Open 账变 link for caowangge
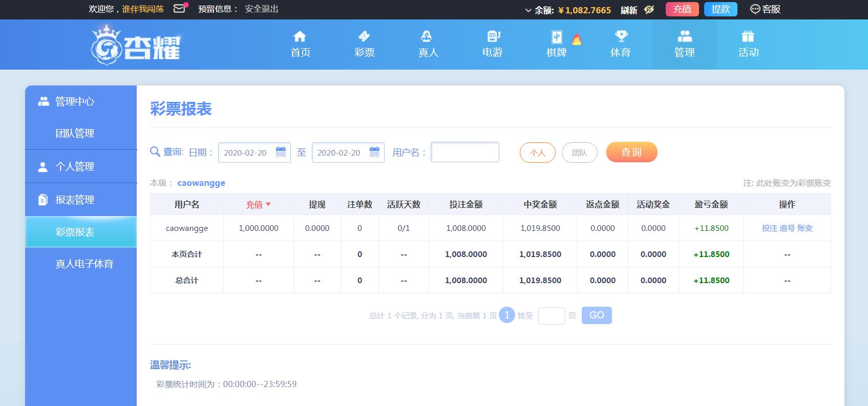Viewport: 868px width, 406px height. [x=805, y=228]
